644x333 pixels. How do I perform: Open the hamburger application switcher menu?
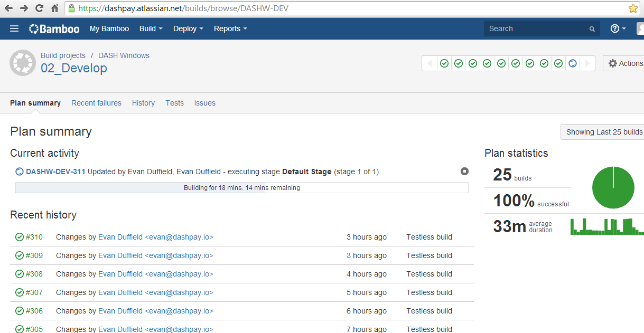click(x=14, y=28)
